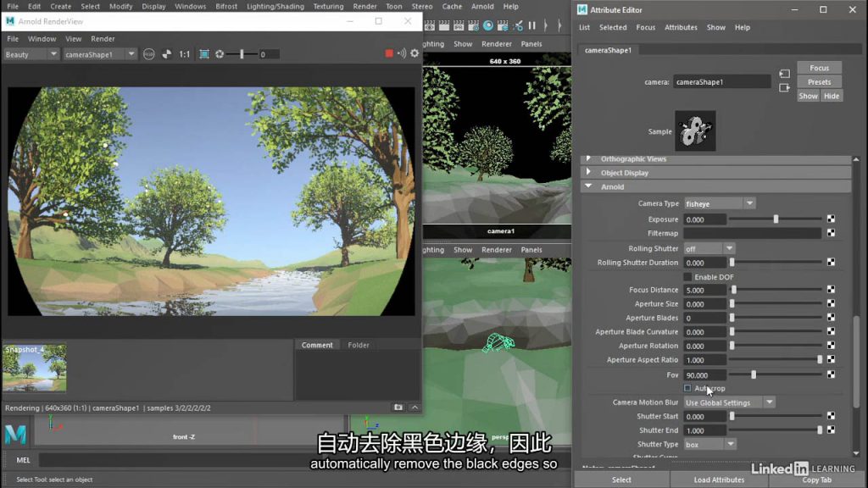
Task: Click the Snapshot_4 thumbnail
Action: pyautogui.click(x=34, y=368)
